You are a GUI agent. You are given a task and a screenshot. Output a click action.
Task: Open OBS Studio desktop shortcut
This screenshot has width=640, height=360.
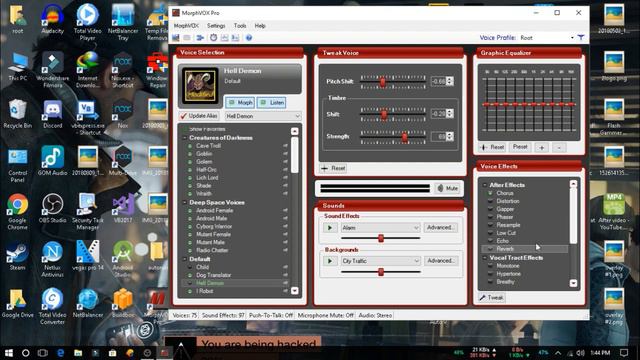tap(53, 208)
